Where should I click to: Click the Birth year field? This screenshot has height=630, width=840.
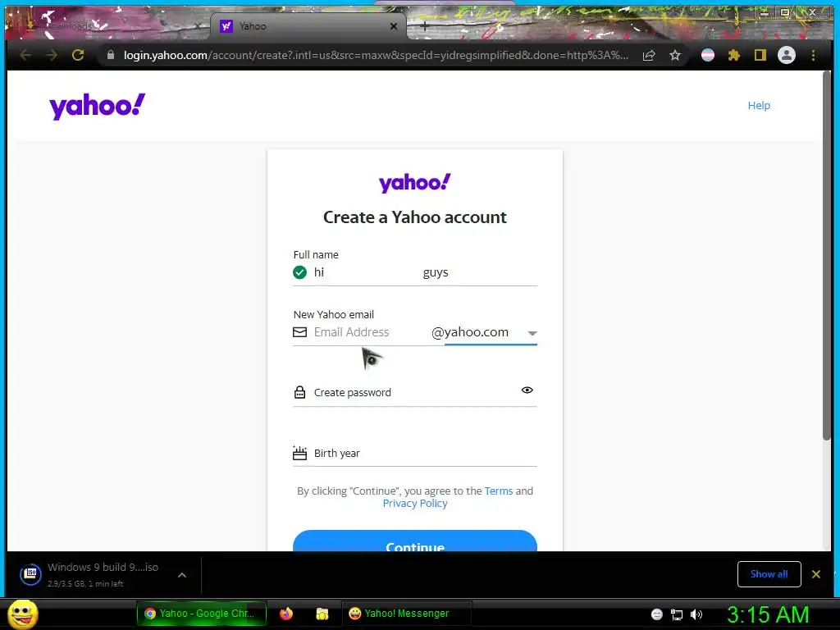(415, 453)
